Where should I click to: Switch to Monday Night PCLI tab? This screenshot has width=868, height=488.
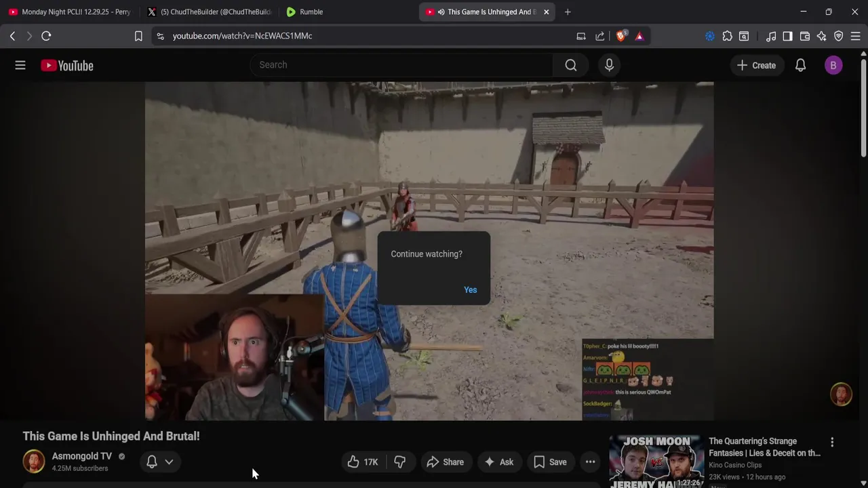tap(69, 12)
